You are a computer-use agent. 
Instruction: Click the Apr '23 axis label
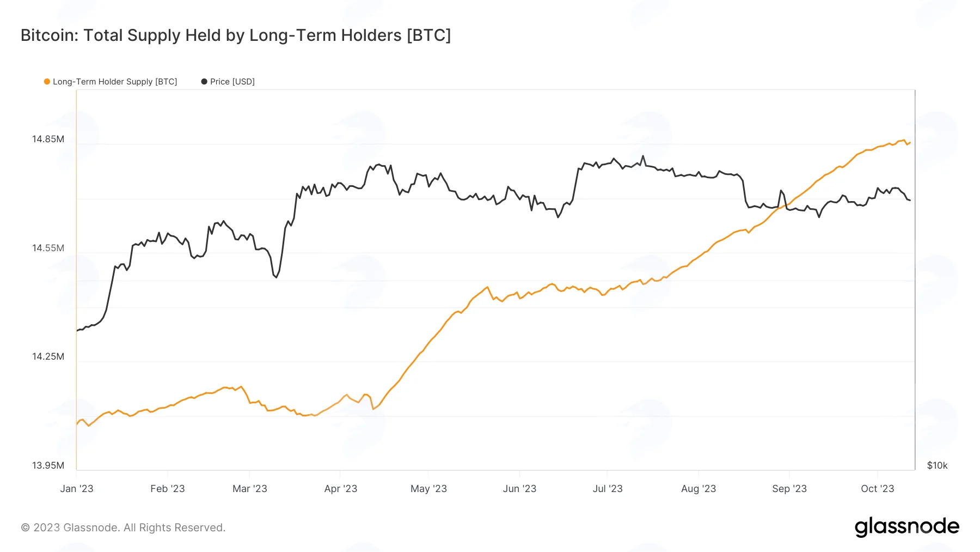pos(341,489)
